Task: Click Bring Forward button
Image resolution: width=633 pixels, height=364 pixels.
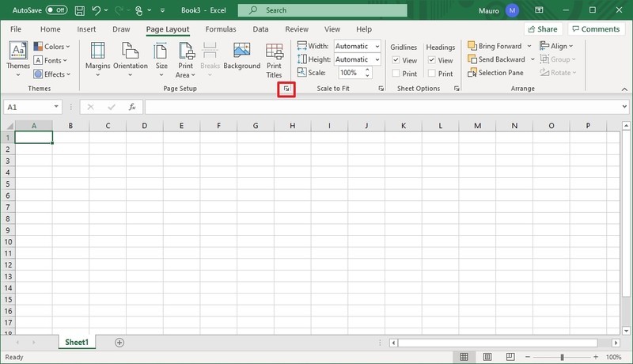Action: pos(495,46)
